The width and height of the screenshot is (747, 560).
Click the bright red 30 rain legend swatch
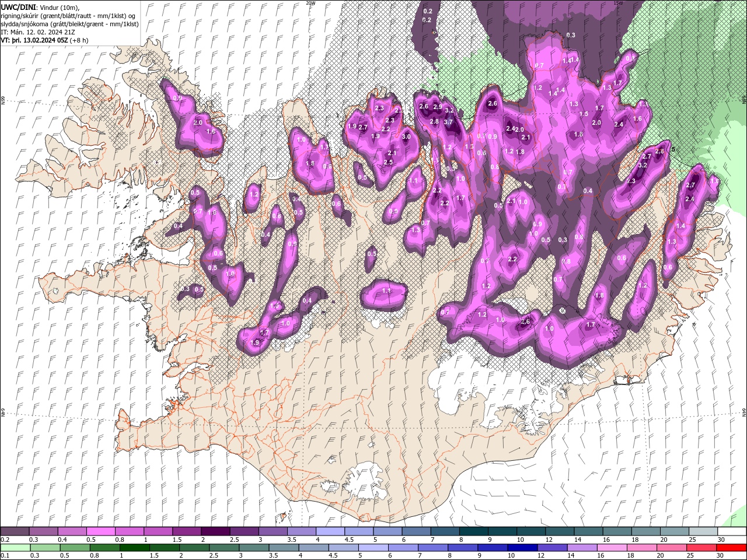coord(732,547)
